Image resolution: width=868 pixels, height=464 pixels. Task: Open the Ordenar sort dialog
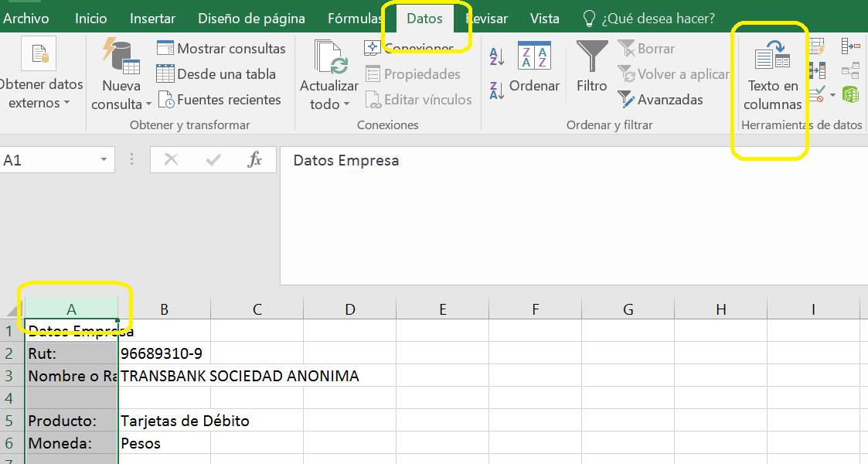[x=534, y=67]
